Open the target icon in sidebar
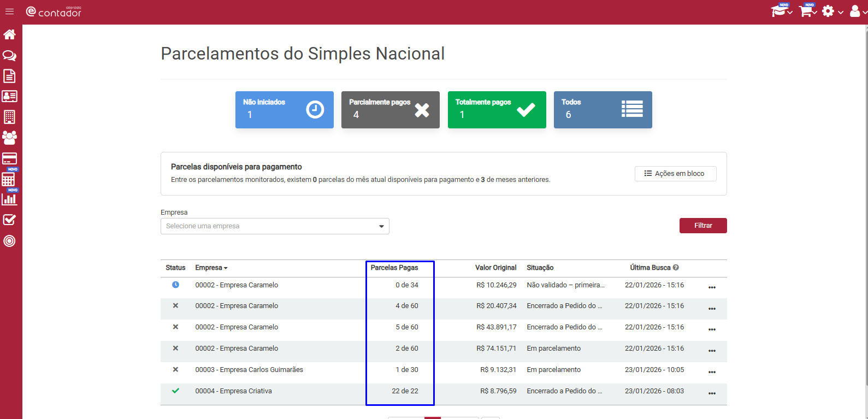The image size is (868, 419). coord(9,241)
